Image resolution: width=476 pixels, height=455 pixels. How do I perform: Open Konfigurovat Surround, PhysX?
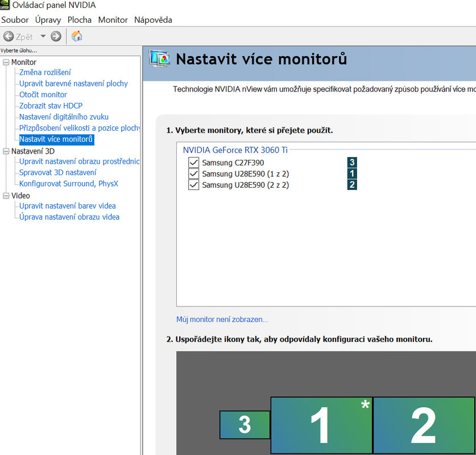69,184
